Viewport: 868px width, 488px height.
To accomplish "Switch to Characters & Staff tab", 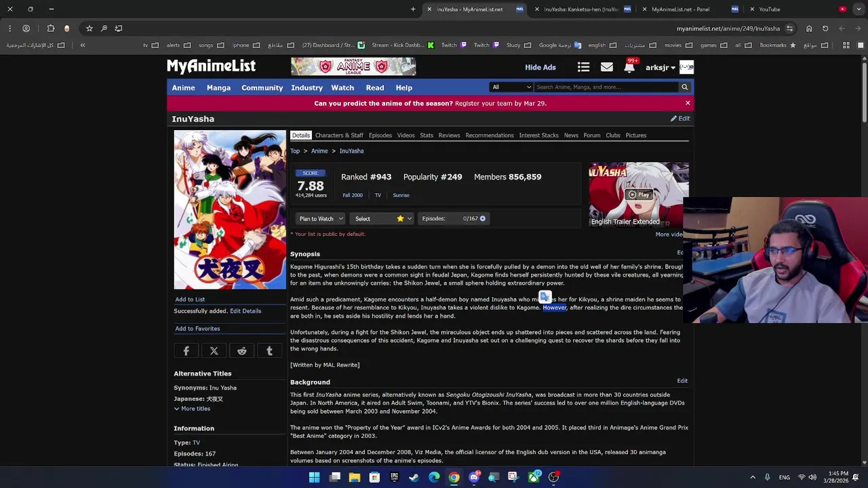I will point(339,135).
